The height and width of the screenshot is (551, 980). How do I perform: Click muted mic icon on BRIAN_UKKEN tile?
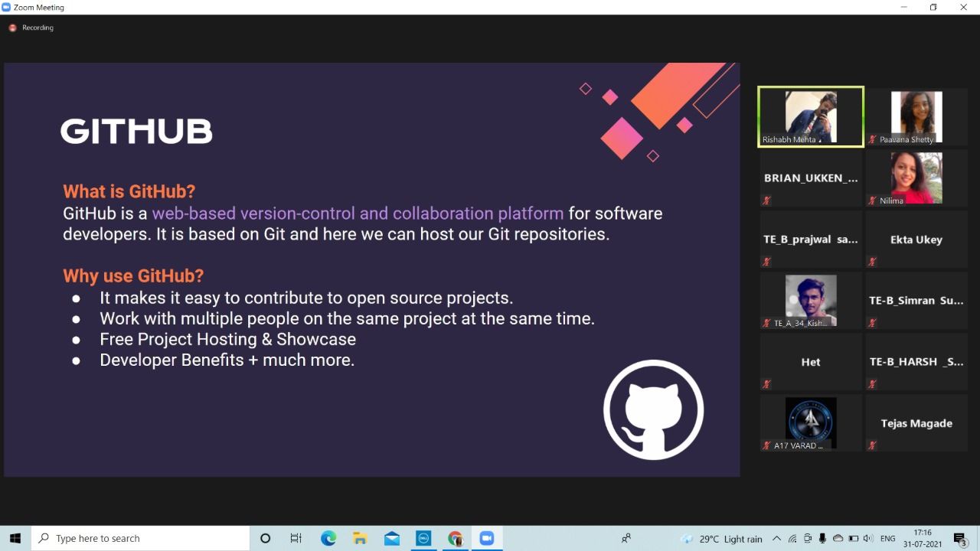pyautogui.click(x=766, y=201)
